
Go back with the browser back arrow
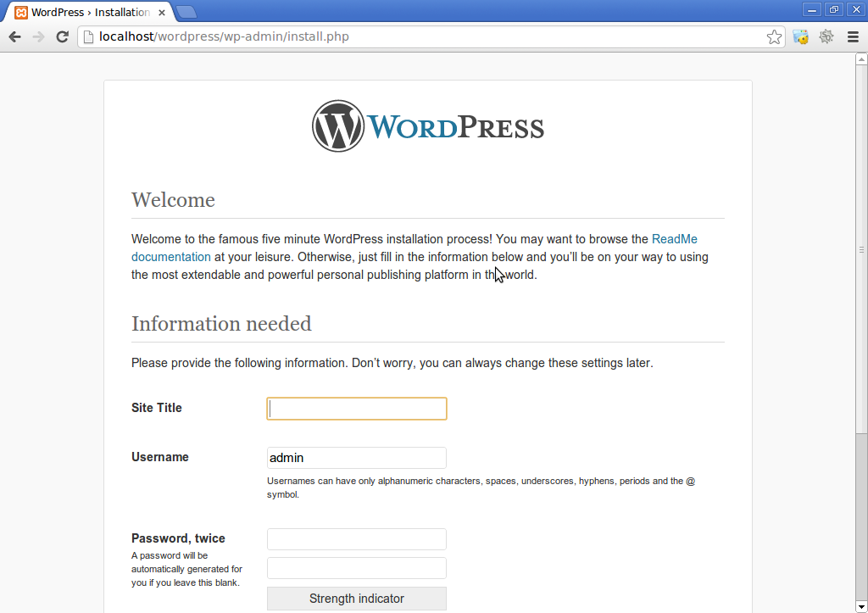[x=15, y=37]
